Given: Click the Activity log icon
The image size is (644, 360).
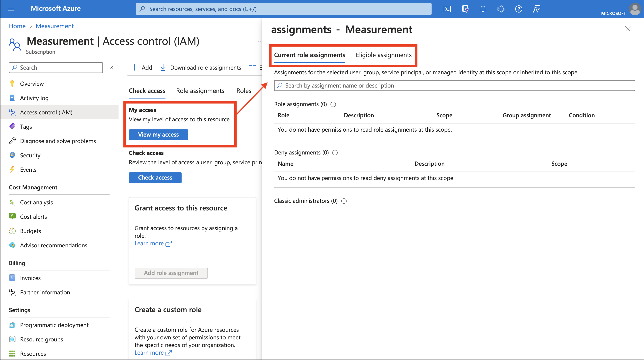Looking at the screenshot, I should tap(13, 97).
